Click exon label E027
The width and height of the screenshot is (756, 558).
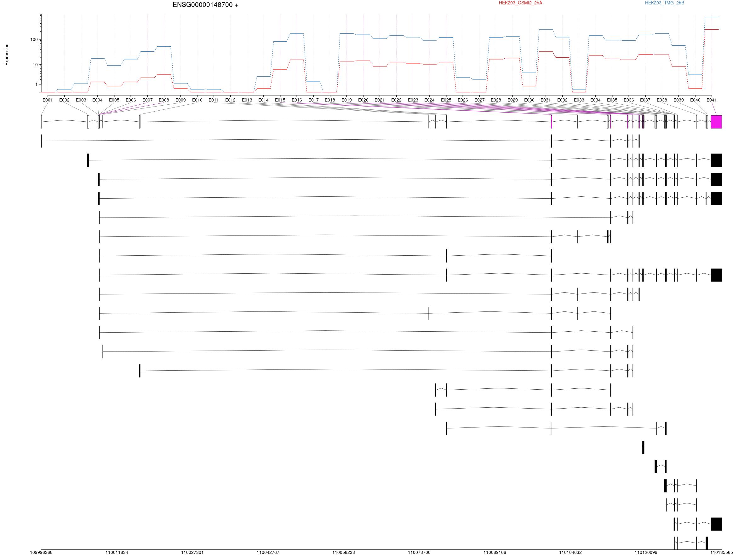pyautogui.click(x=479, y=100)
